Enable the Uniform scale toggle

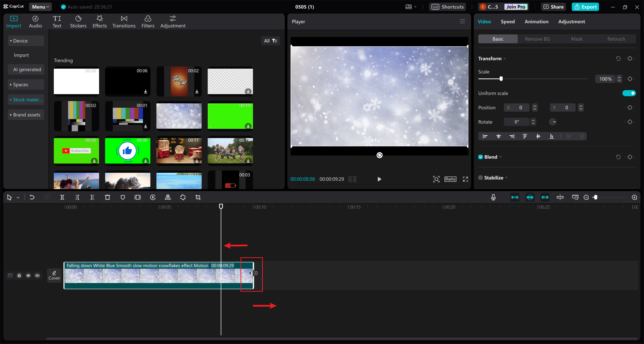tap(629, 93)
